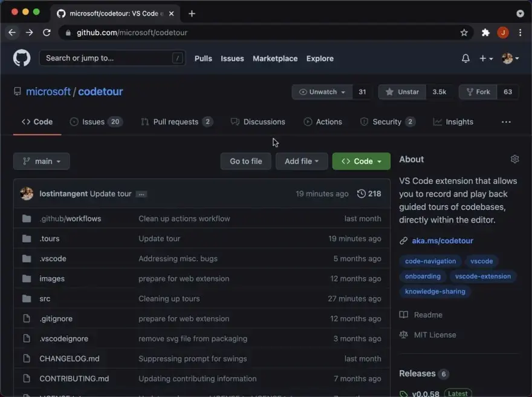Image resolution: width=532 pixels, height=397 pixels.
Task: Click file icon beside CHANGELOG.md
Action: 27,359
